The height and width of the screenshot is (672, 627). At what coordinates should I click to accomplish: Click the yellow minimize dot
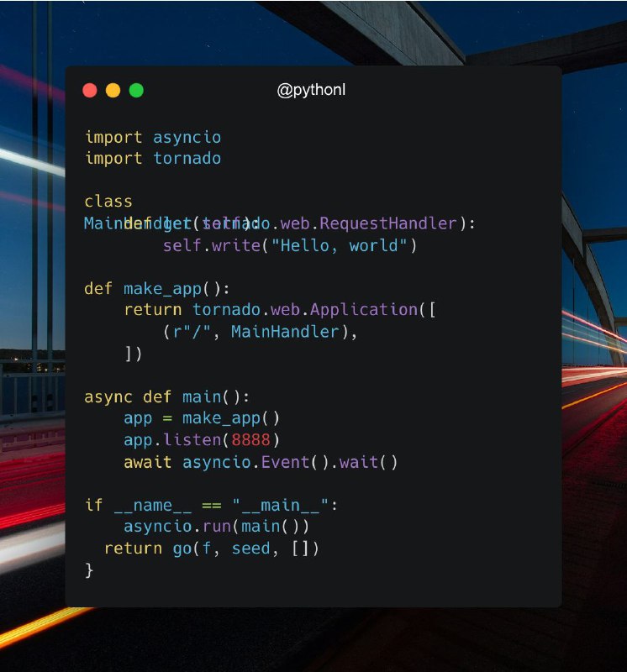(x=113, y=91)
